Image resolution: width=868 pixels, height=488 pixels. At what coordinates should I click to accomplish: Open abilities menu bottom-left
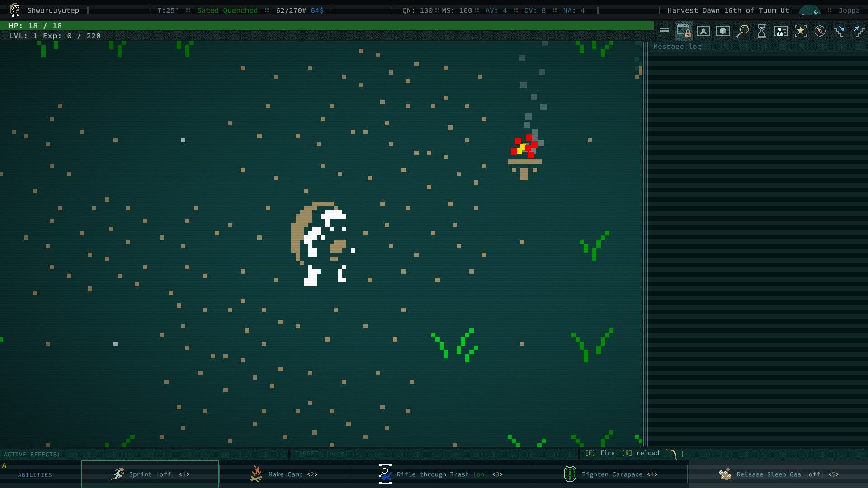coord(34,474)
